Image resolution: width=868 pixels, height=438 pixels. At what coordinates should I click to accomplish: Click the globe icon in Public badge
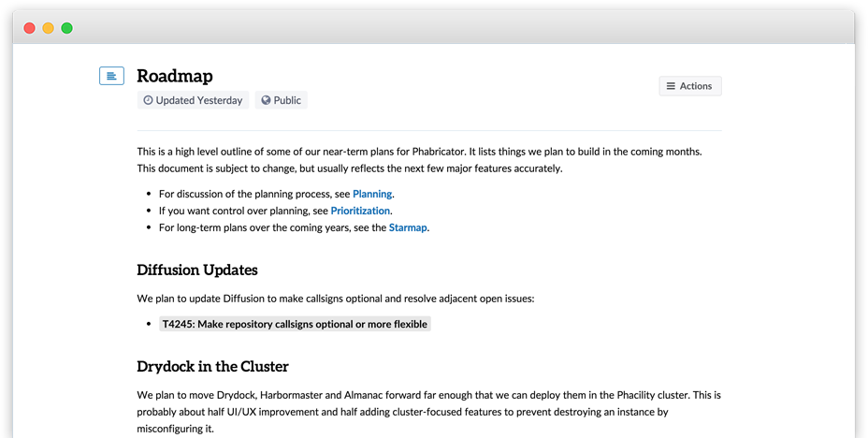point(266,100)
